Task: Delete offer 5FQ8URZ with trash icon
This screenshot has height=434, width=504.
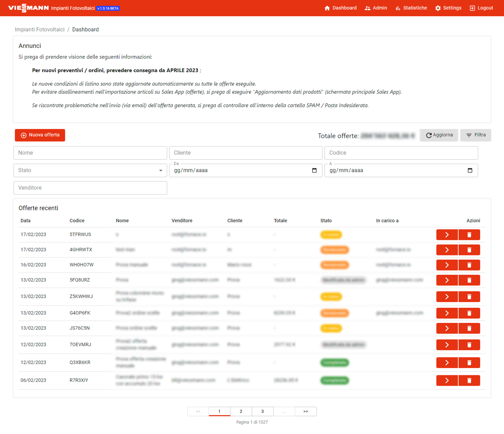Action: click(x=469, y=280)
